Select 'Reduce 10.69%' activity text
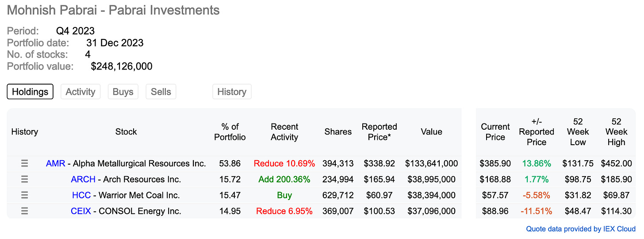 click(284, 164)
